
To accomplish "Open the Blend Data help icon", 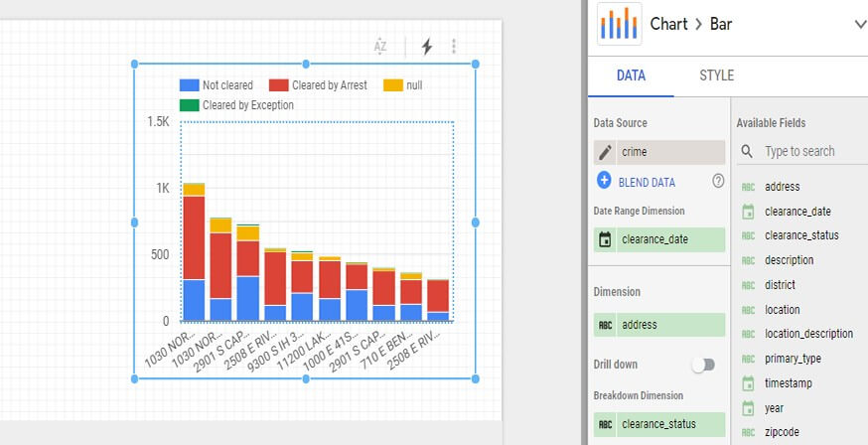I will tap(718, 181).
